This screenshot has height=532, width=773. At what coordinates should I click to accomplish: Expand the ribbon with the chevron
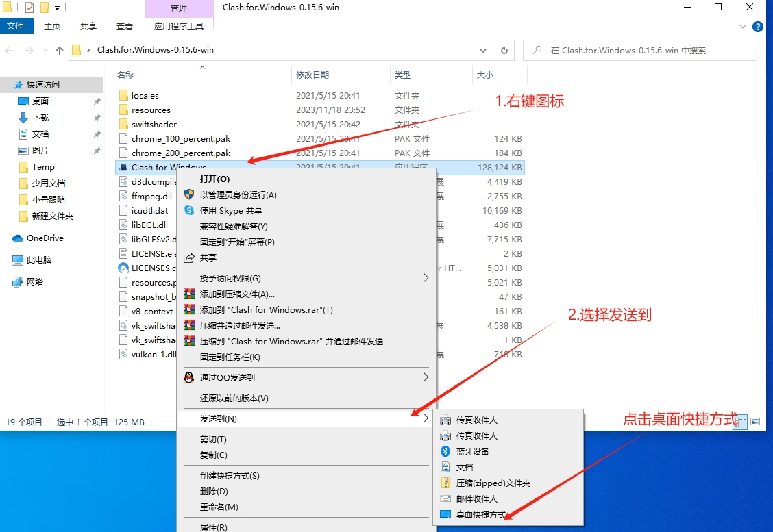click(744, 27)
